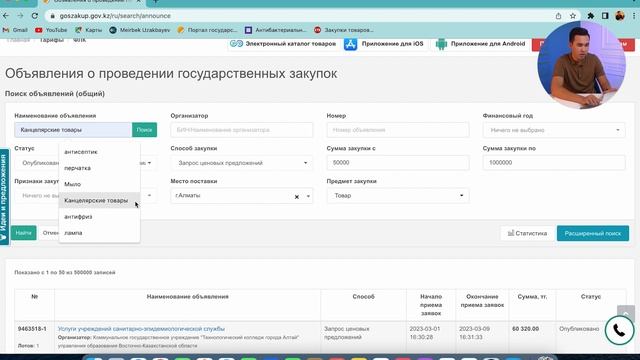This screenshot has width=640, height=360.
Task: Click the Тарифы navigation link
Action: click(x=51, y=40)
